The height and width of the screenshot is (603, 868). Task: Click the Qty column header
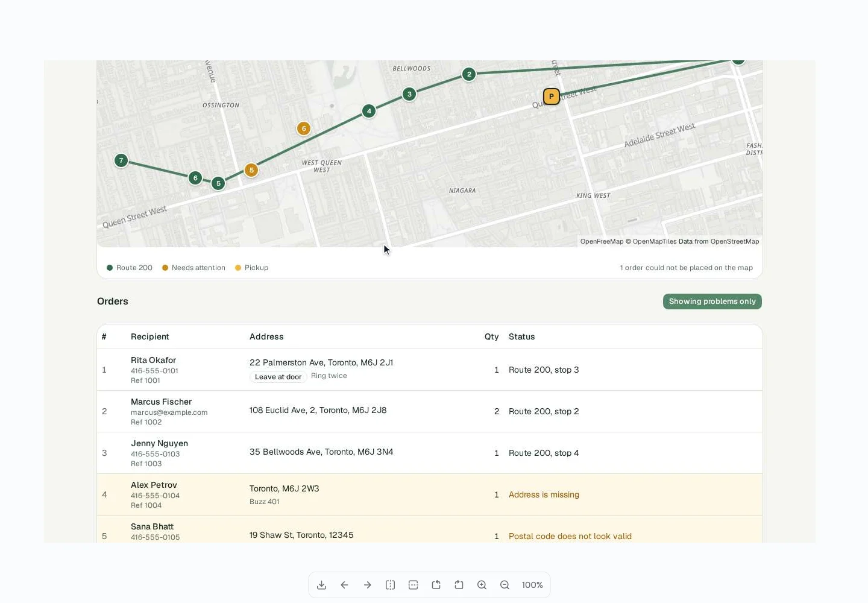(x=492, y=336)
